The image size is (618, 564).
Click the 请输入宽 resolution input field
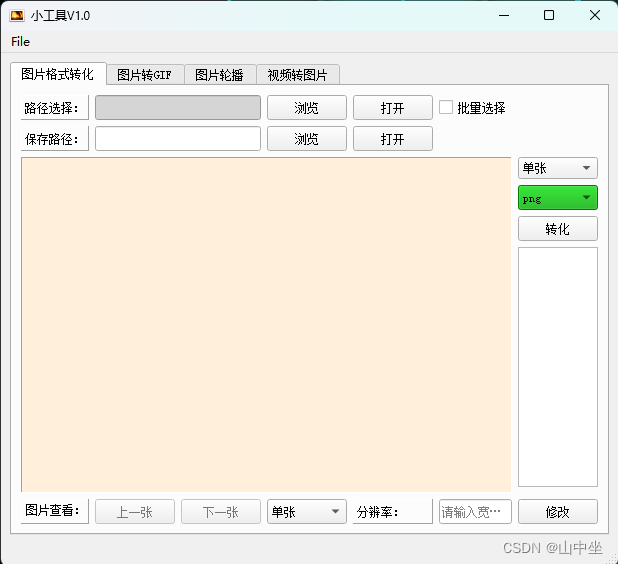tap(475, 512)
